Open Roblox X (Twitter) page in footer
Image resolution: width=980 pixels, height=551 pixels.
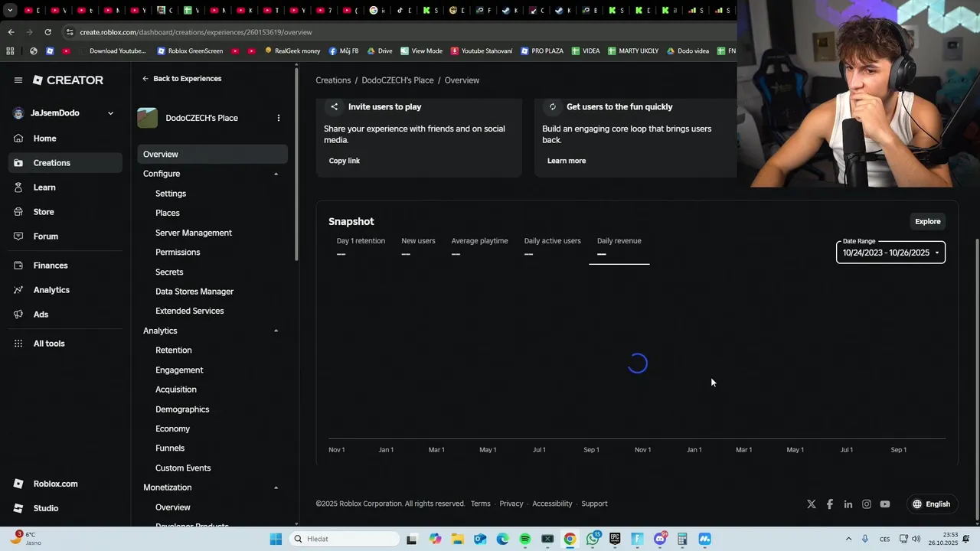812,504
